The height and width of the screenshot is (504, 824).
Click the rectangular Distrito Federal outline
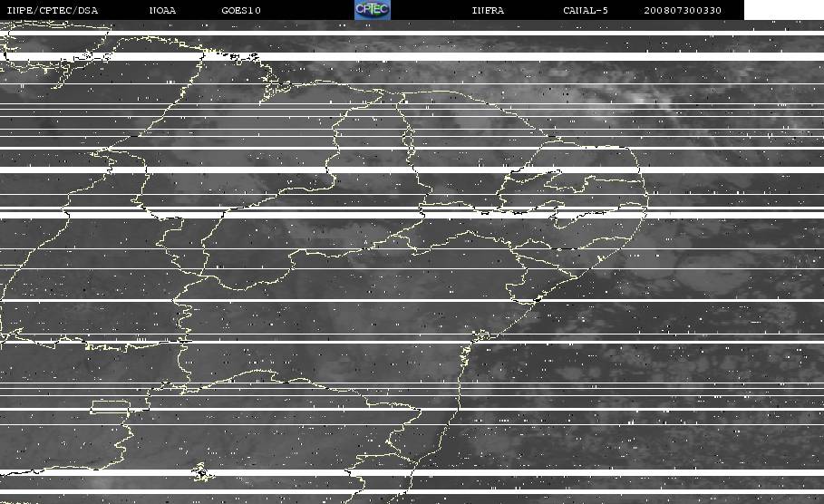111,407
